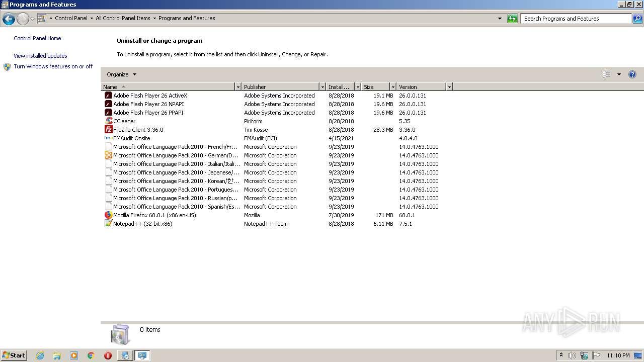
Task: Click the Adobe Flash Player 26 ActiveX icon
Action: [108, 96]
